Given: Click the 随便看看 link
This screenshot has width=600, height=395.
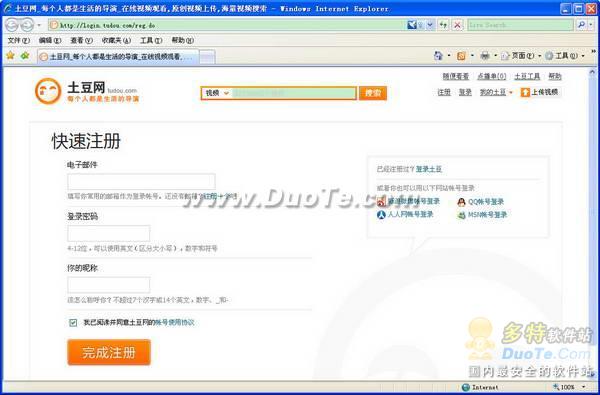Looking at the screenshot, I should (455, 77).
